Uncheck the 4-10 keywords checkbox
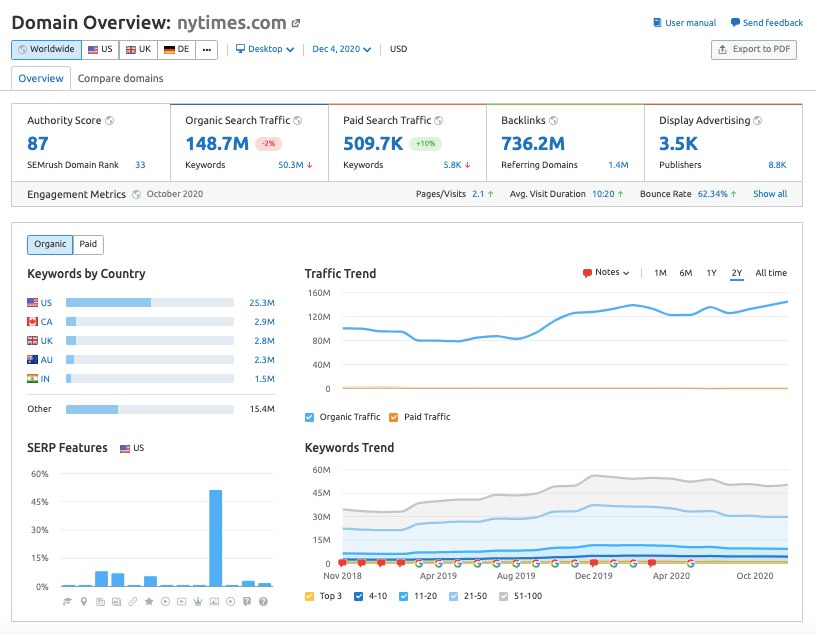Viewport: 816px width, 635px height. 359,596
